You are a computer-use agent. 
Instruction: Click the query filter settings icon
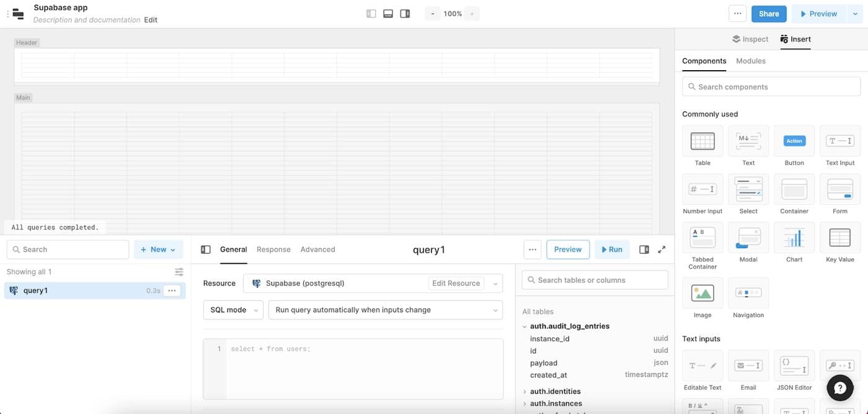pyautogui.click(x=179, y=272)
